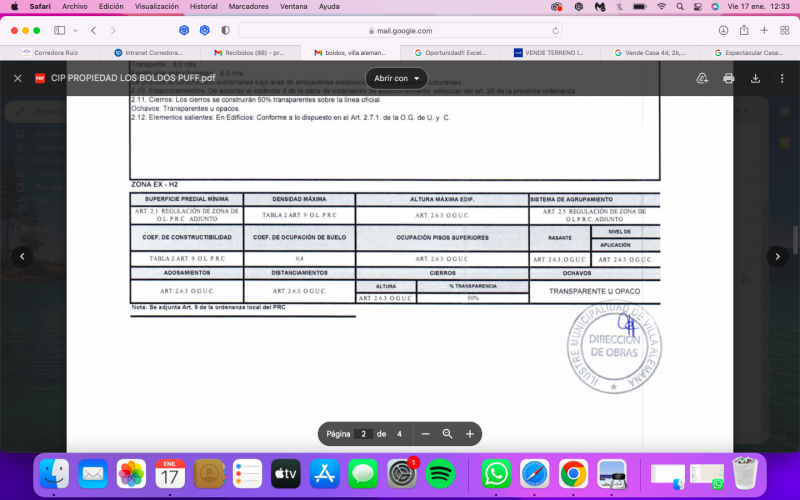
Task: Click the 'TRANSPARENTE U OPACO' cell
Action: coord(594,291)
